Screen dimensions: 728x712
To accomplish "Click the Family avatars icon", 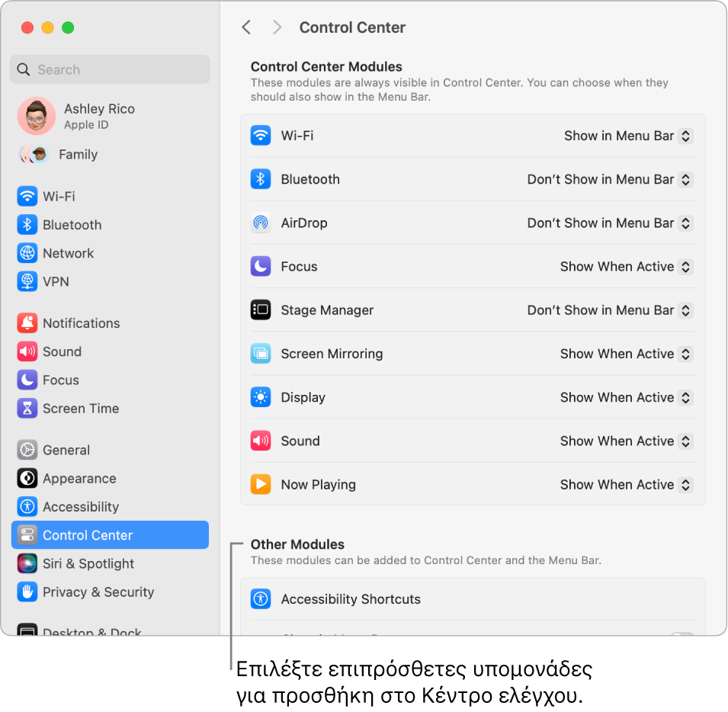I will (x=34, y=154).
